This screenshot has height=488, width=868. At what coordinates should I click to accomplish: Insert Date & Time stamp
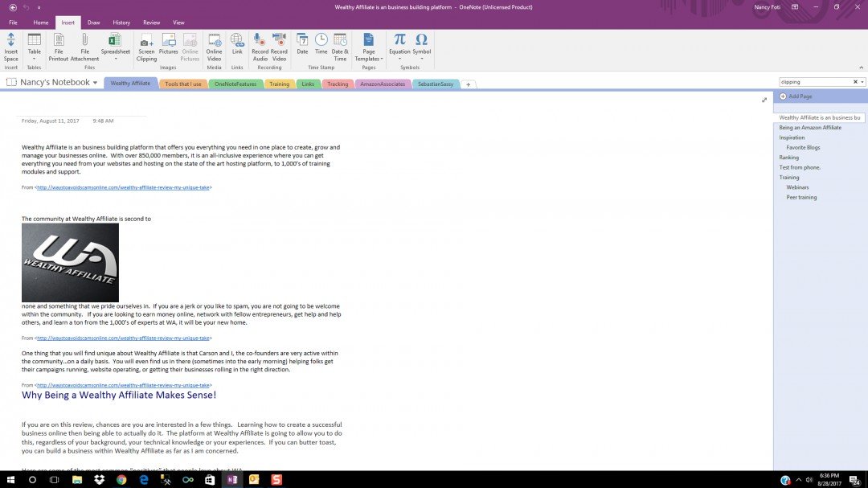point(340,47)
